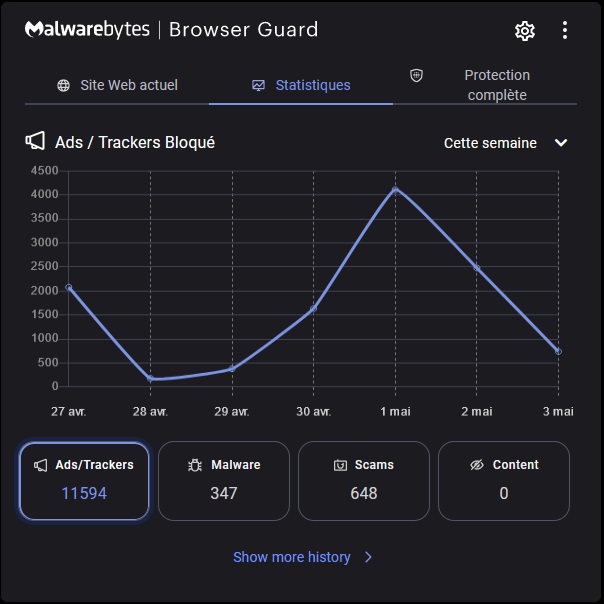Click the chevron next to Show more history
The width and height of the screenshot is (604, 604).
pyautogui.click(x=368, y=557)
